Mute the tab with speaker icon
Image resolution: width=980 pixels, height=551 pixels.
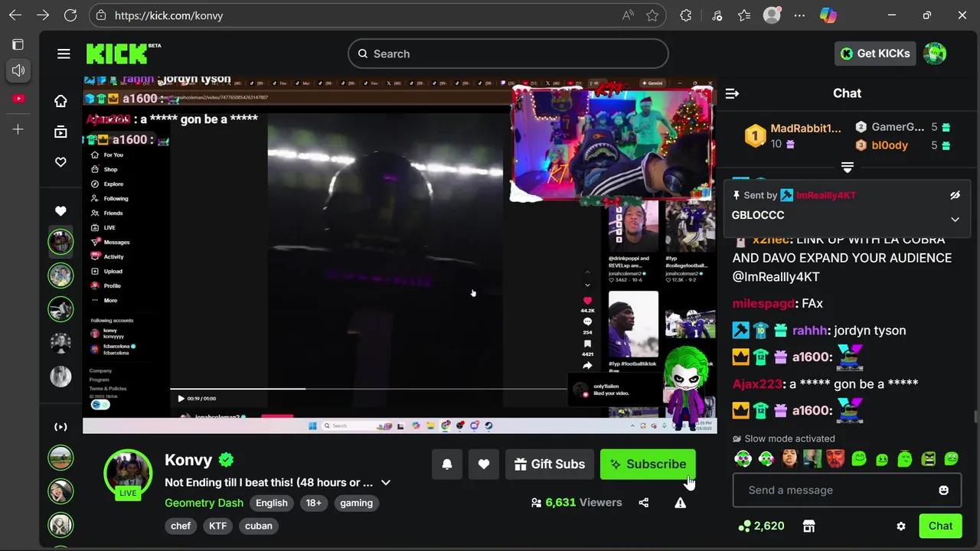point(18,70)
